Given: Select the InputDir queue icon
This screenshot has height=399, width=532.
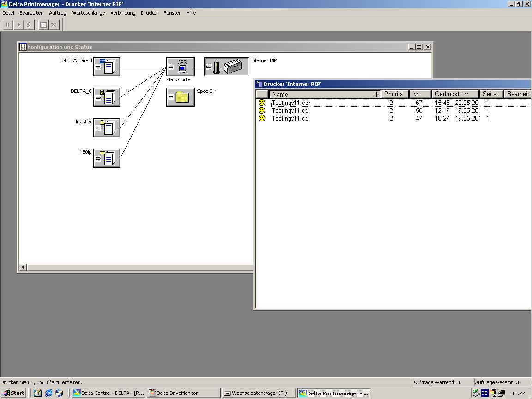Looking at the screenshot, I should click(x=107, y=127).
